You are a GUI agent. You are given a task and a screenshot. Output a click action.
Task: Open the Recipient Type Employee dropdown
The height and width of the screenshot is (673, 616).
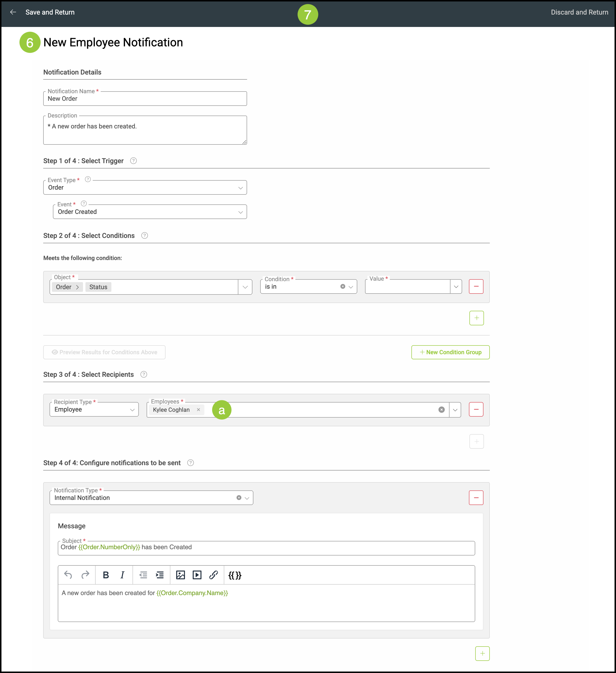coord(132,410)
